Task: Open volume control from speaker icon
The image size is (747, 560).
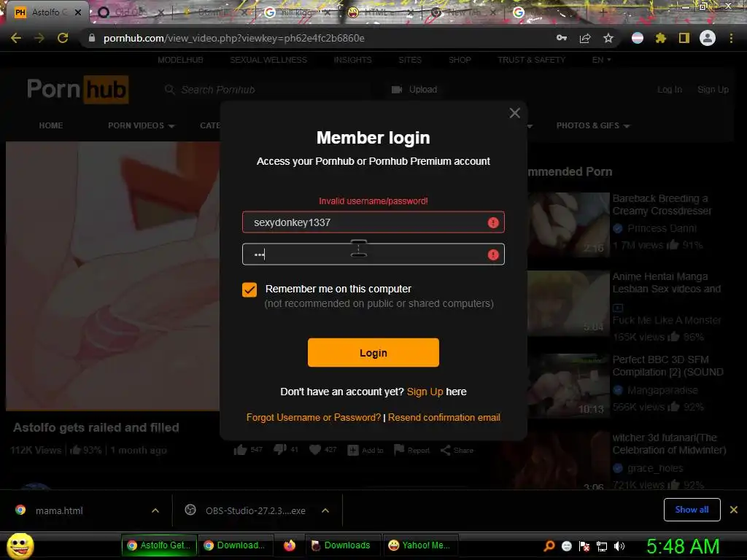Action: (x=619, y=546)
